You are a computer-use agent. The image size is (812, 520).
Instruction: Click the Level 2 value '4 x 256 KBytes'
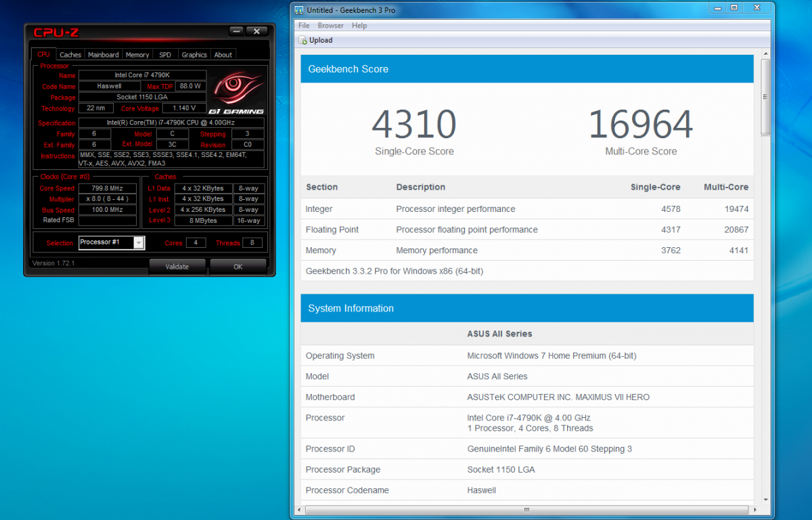203,210
